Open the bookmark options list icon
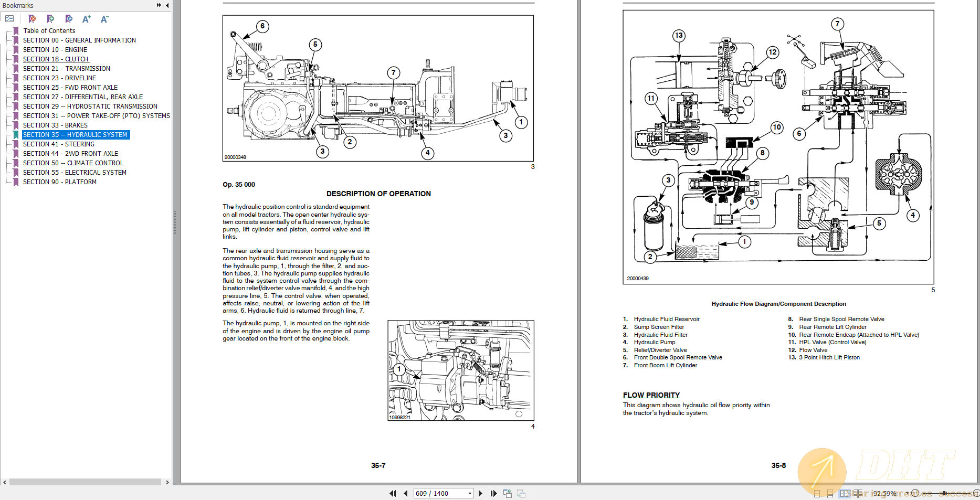Screen dimensions: 980x500 tap(9, 18)
